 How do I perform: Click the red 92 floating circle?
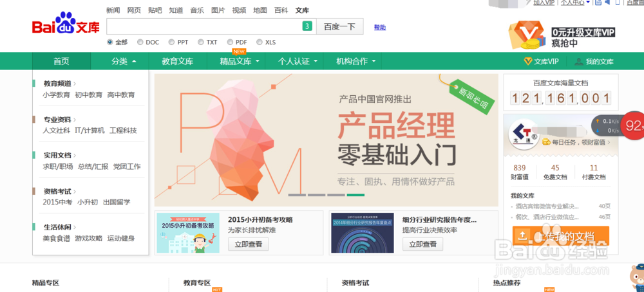coord(633,126)
